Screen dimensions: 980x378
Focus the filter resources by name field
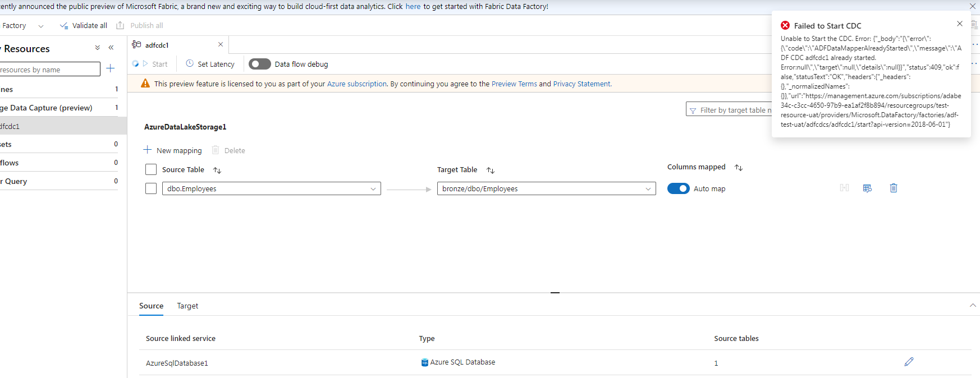point(49,69)
